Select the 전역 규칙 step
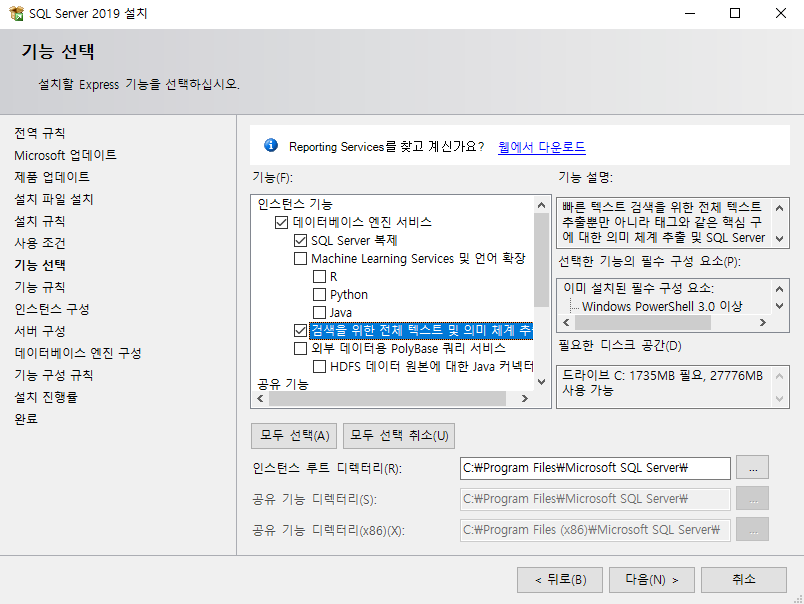The height and width of the screenshot is (604, 804). (x=39, y=133)
